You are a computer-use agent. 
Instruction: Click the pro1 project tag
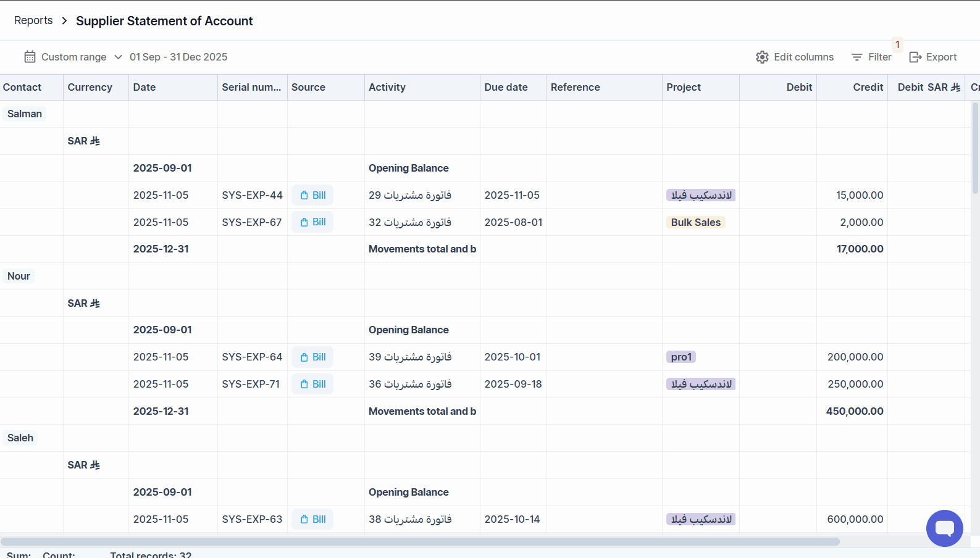681,357
